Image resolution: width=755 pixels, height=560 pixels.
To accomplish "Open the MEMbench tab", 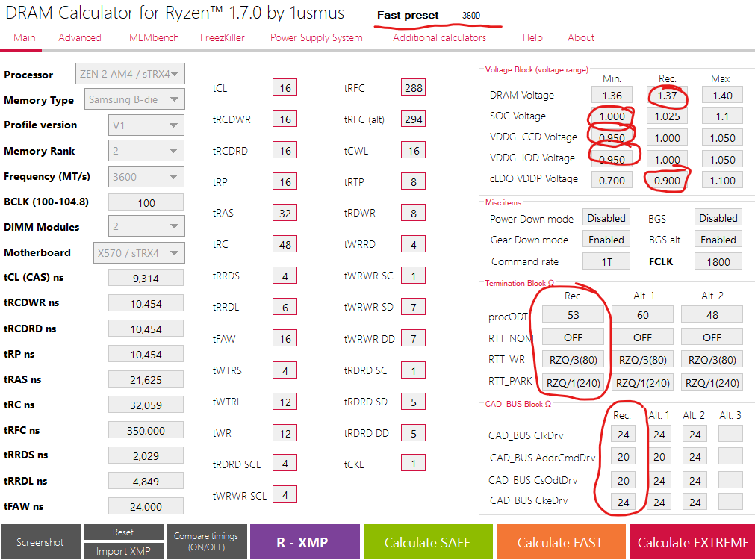I will tap(154, 37).
